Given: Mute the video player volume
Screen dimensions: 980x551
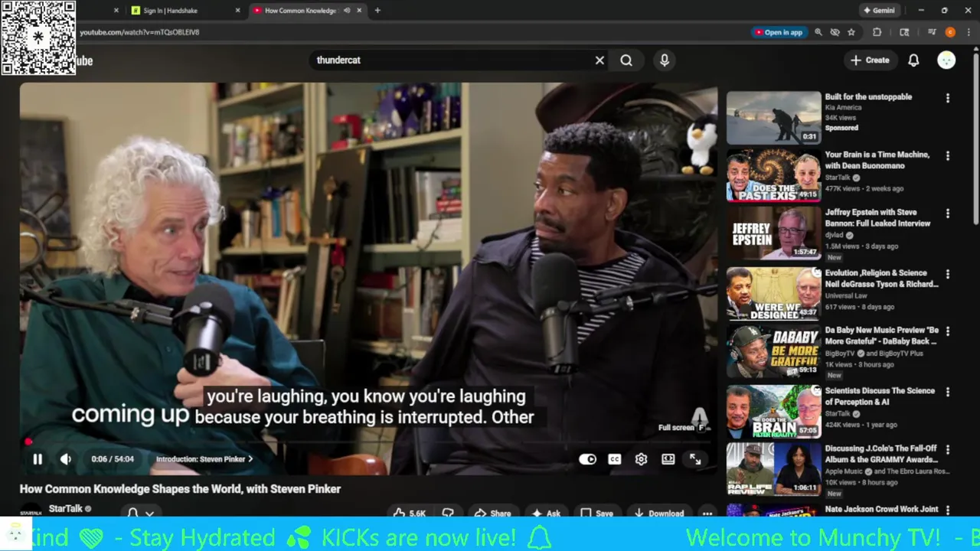Looking at the screenshot, I should coord(66,459).
